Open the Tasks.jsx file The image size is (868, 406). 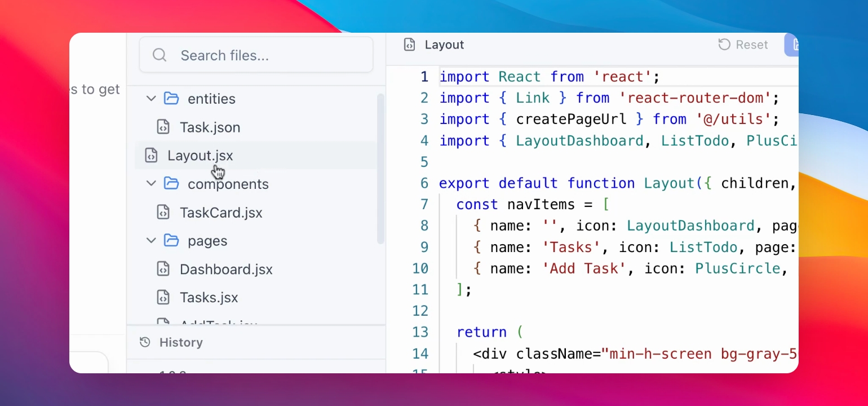point(209,297)
